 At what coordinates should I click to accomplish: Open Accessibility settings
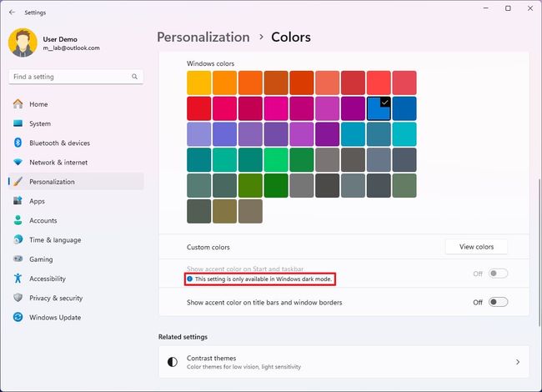coord(47,279)
